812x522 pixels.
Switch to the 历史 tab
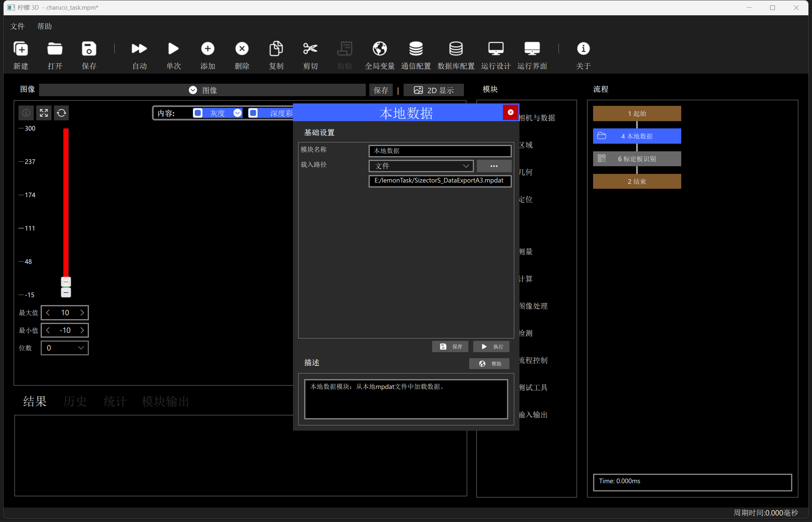click(75, 401)
